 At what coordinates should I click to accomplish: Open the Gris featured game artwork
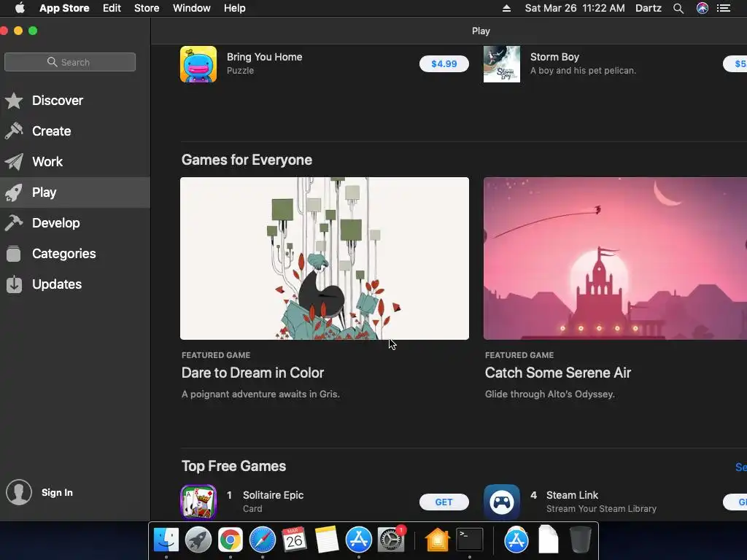pyautogui.click(x=325, y=259)
